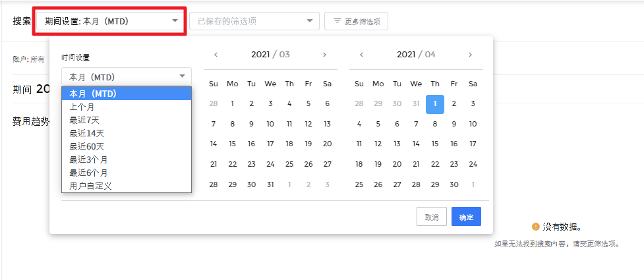Select April 30 in the calendar
The height and width of the screenshot is (280, 644).
point(454,184)
